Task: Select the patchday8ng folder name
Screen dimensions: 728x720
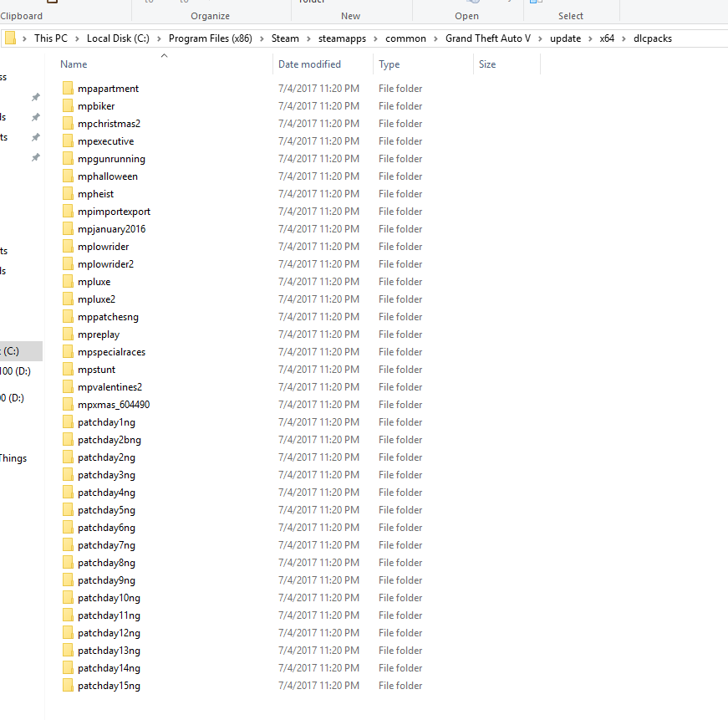Action: pos(106,563)
